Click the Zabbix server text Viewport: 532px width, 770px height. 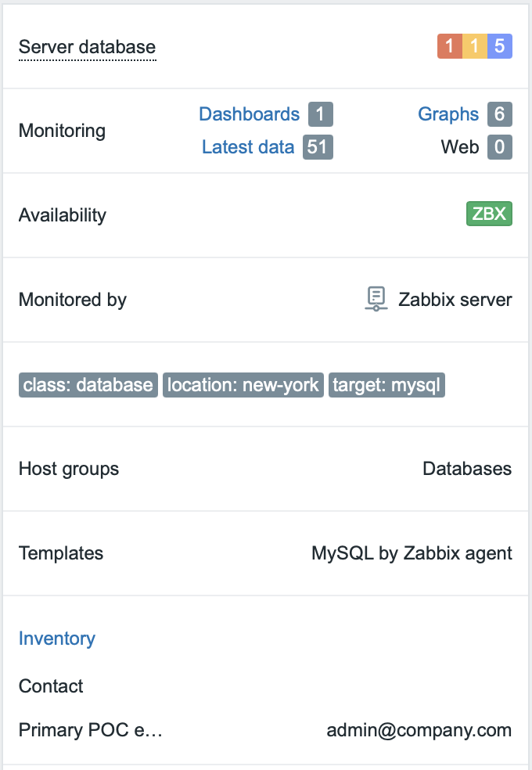coord(455,300)
